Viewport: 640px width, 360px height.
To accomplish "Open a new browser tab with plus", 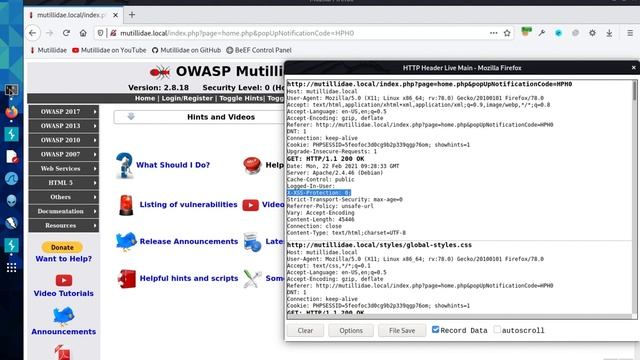I will 132,15.
